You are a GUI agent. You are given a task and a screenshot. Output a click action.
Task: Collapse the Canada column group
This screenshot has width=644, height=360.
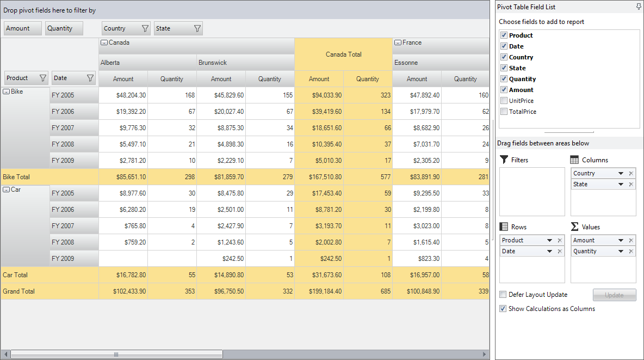pyautogui.click(x=104, y=42)
